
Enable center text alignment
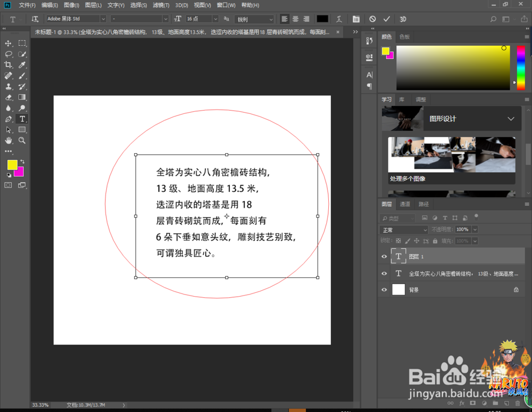(295, 19)
